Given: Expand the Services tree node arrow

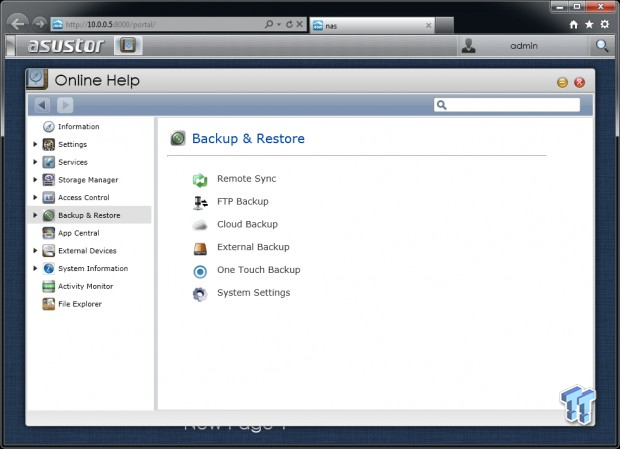Looking at the screenshot, I should [35, 162].
